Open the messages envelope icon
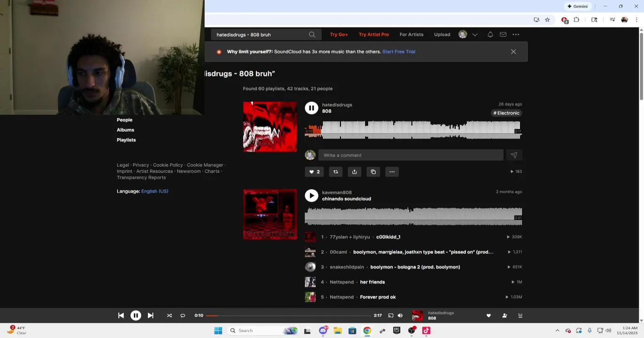This screenshot has width=644, height=338. tap(503, 35)
